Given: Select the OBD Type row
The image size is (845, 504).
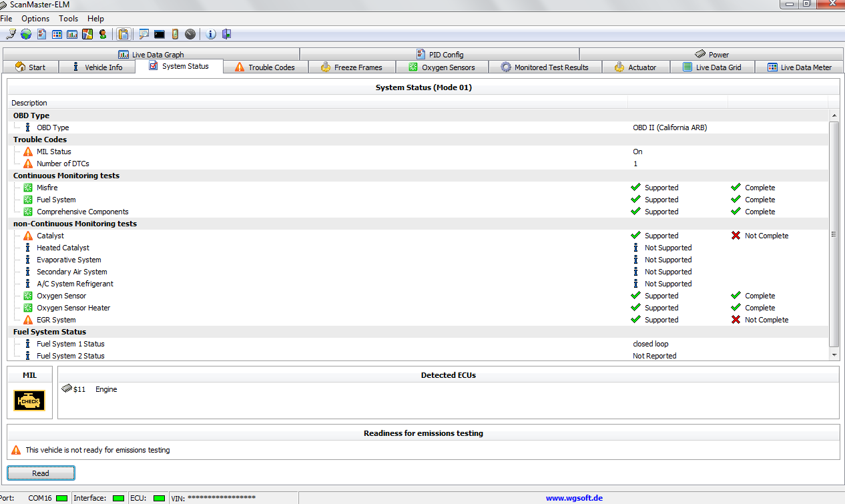Looking at the screenshot, I should tap(419, 128).
